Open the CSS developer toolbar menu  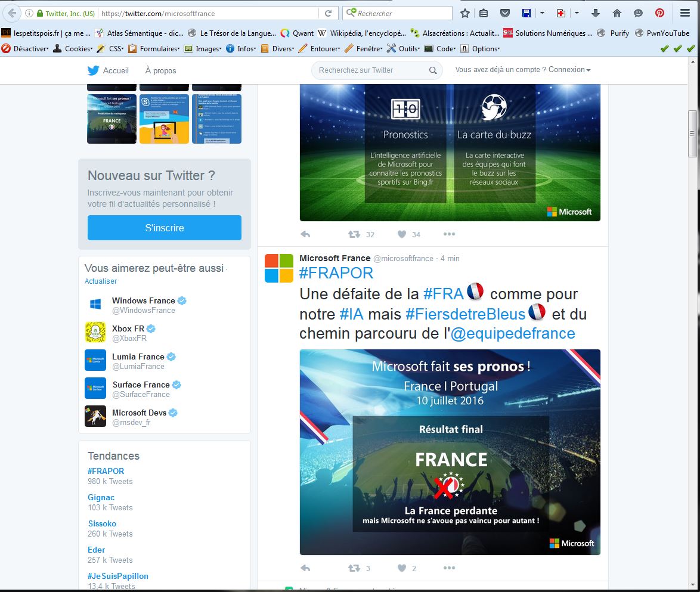[110, 49]
